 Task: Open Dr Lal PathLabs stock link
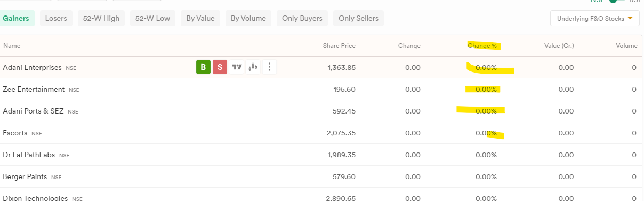tap(29, 155)
